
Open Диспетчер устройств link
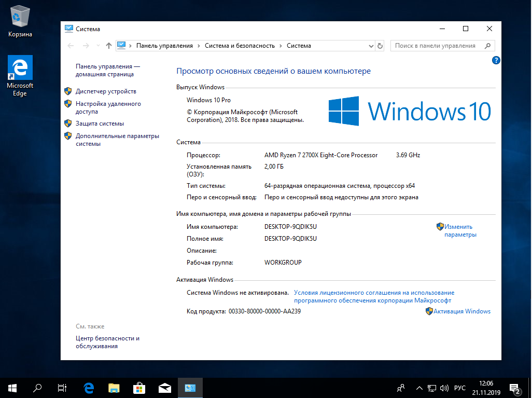click(106, 91)
